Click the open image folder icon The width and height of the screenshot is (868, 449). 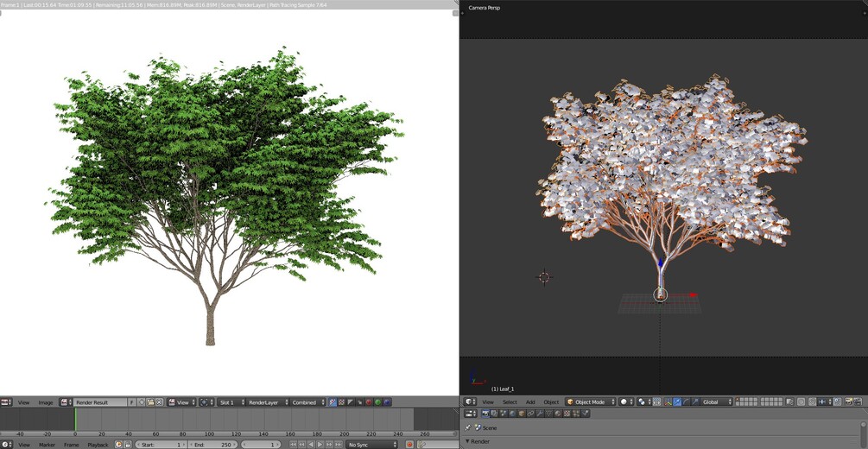point(150,402)
